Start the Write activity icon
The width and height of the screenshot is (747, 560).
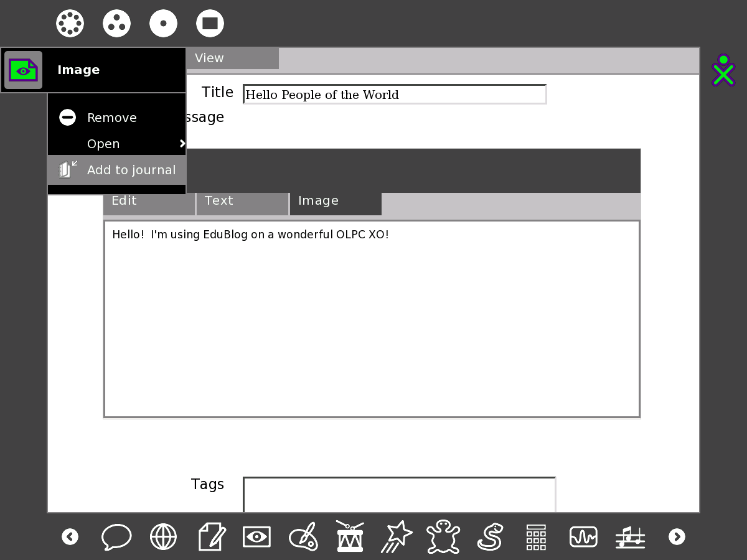210,536
